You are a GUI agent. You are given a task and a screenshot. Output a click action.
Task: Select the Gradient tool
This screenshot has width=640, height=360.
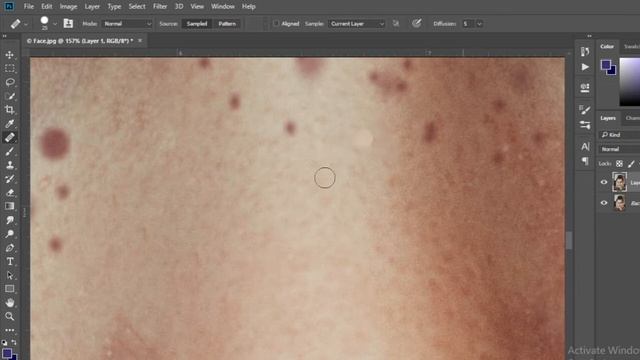point(10,206)
